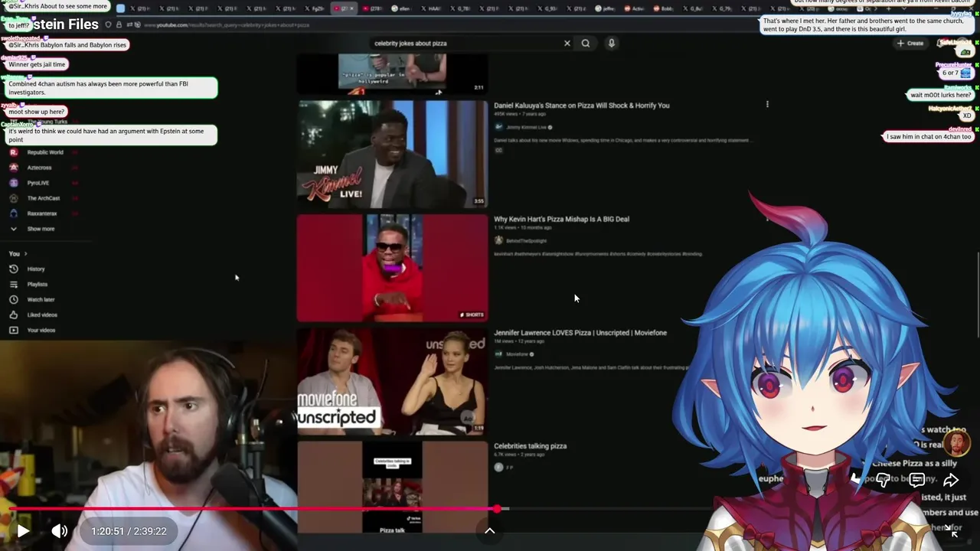Click the 'XD' chat message

966,116
